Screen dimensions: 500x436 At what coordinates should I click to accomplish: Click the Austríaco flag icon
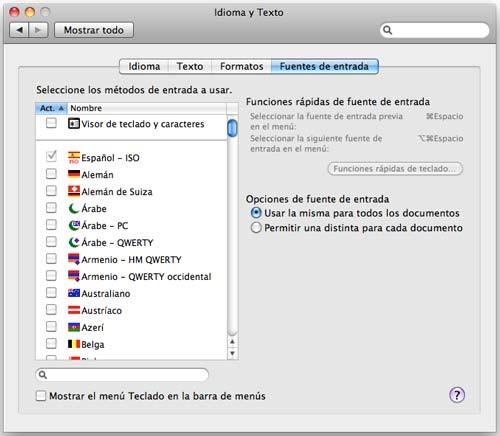74,310
